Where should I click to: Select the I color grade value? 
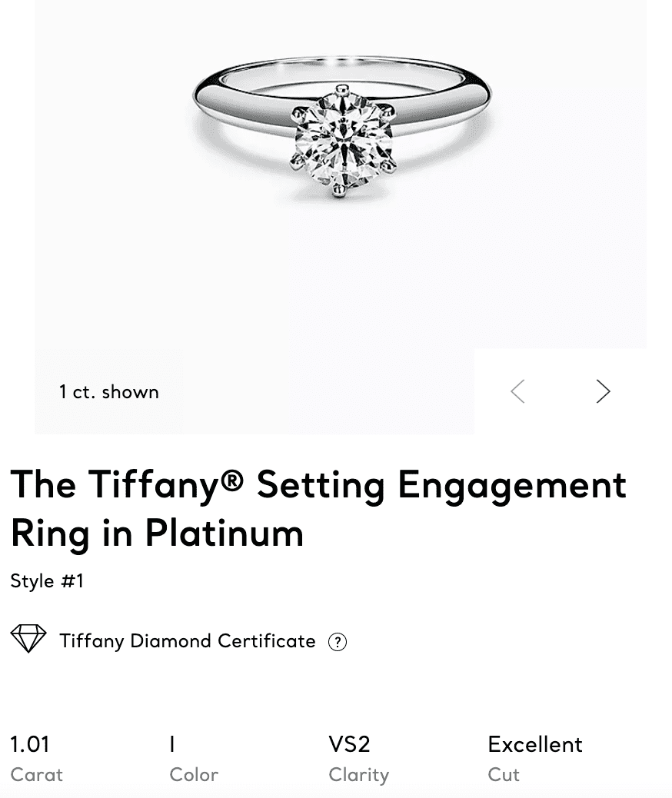173,744
